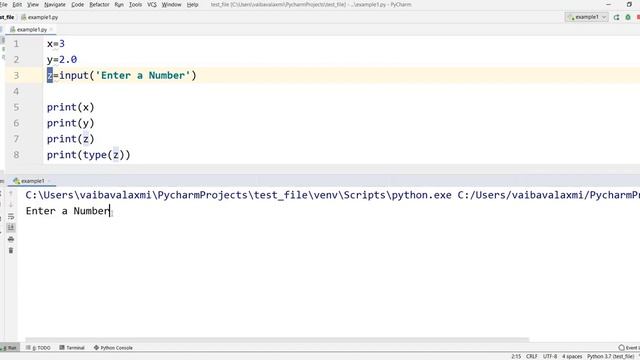Screen dimensions: 640x360
Task: Open the example1 run configuration dropdown
Action: coord(587,17)
